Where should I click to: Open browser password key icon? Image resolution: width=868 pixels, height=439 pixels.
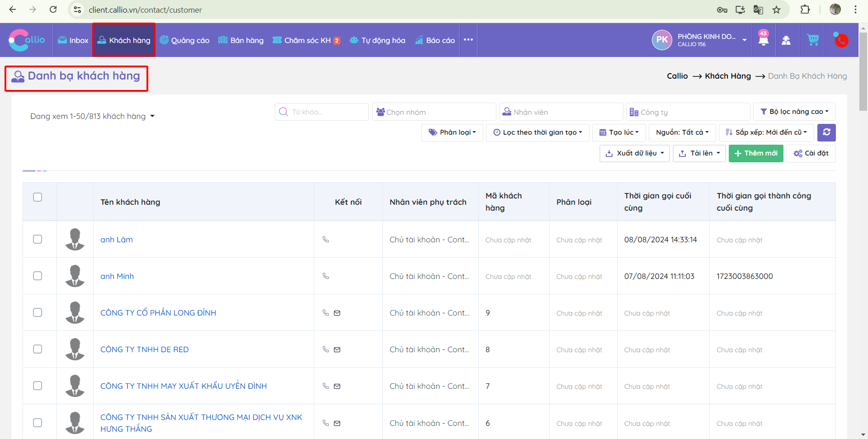722,9
